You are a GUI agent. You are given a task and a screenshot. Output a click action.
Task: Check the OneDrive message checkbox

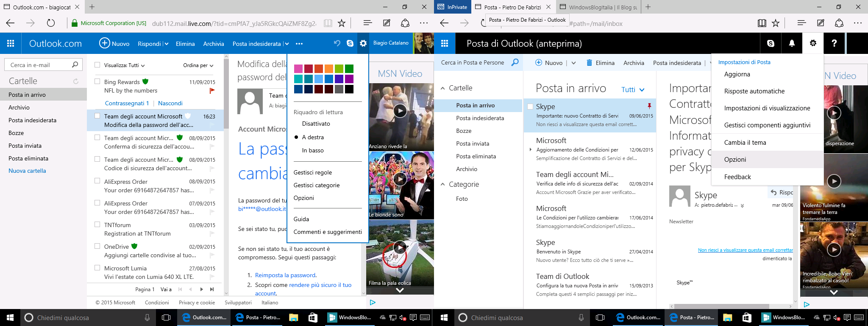coord(97,246)
